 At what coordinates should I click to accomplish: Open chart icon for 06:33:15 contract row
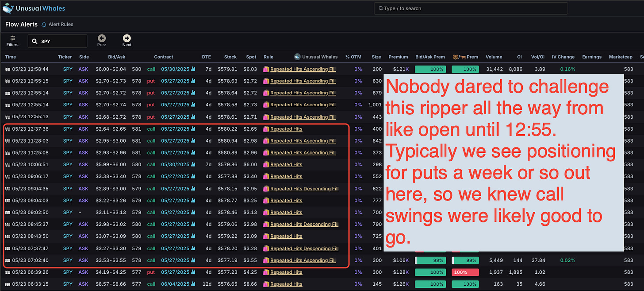point(193,284)
